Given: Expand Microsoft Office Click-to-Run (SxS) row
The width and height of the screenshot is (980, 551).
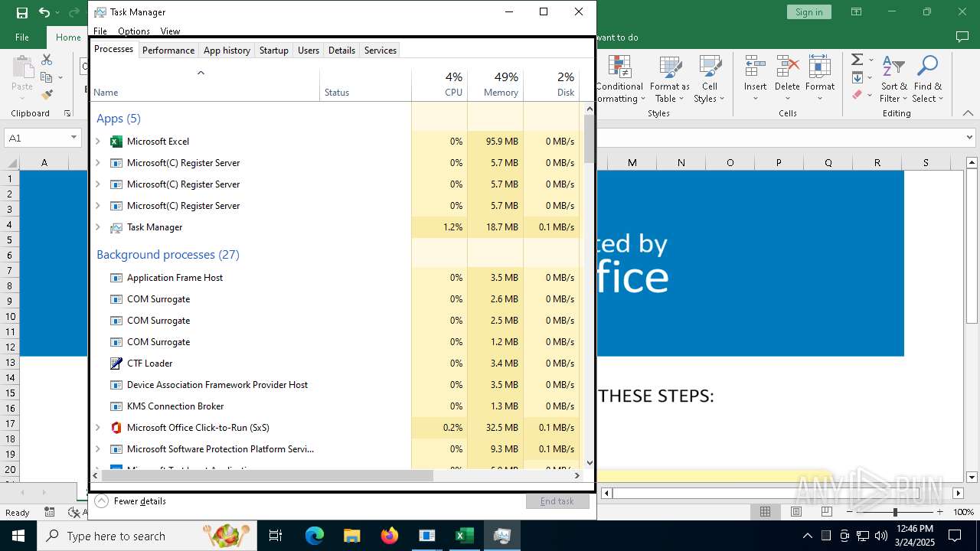Looking at the screenshot, I should coord(97,428).
